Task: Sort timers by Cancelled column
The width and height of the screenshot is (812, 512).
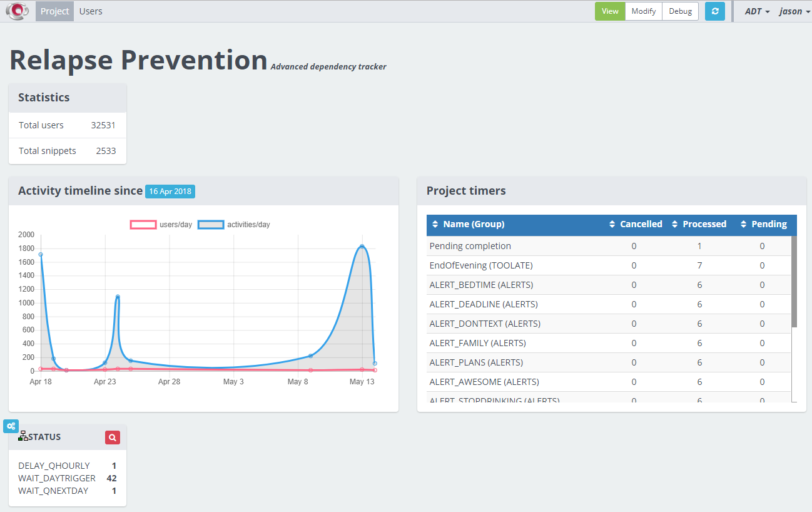Action: [635, 224]
